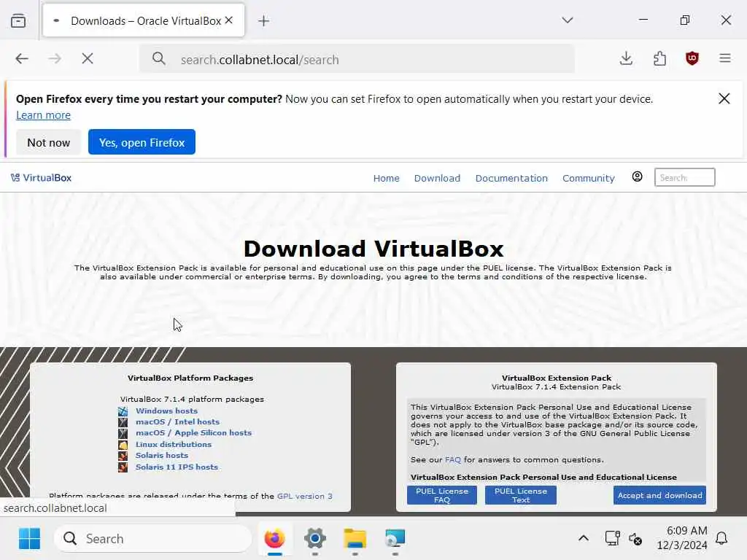The image size is (747, 560).
Task: Click Yes, open Firefox button
Action: (x=142, y=142)
